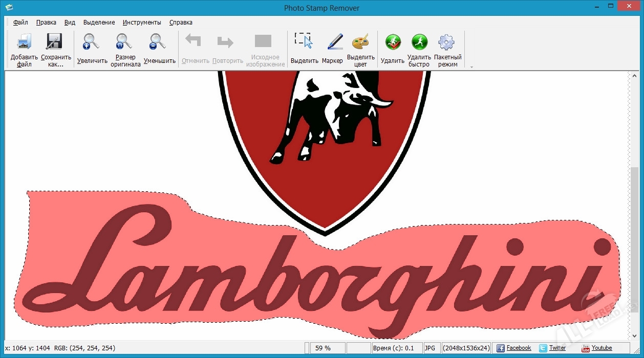Viewport: 644px width, 358px height.
Task: Select the Выделить selection tool
Action: pyautogui.click(x=304, y=41)
